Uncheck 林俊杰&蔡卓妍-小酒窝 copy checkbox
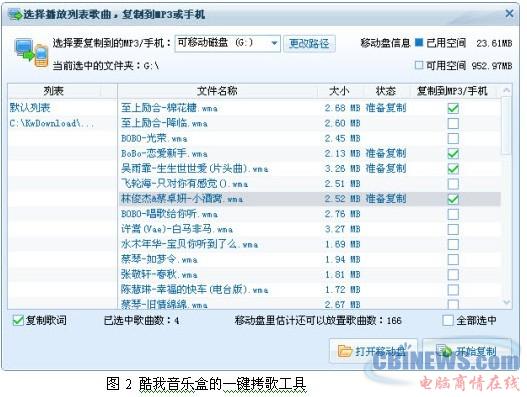The image size is (527, 397). pos(453,199)
